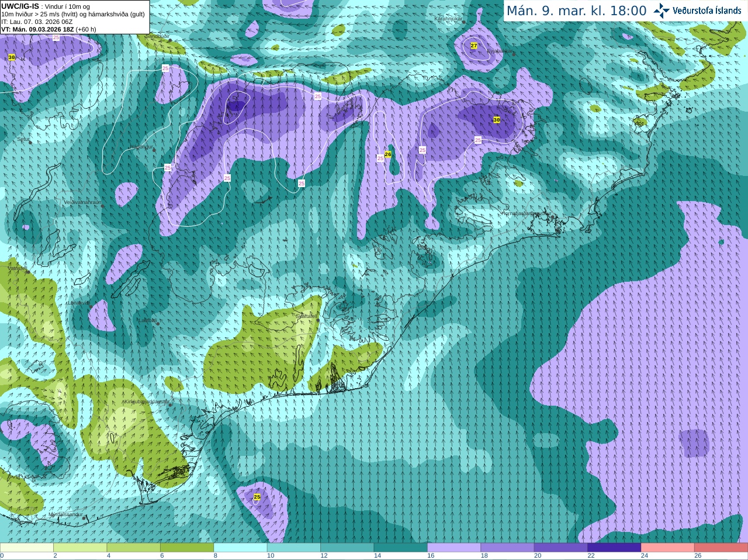Click the 0 tick label on the scale
This screenshot has height=560, width=748.
click(x=2, y=556)
